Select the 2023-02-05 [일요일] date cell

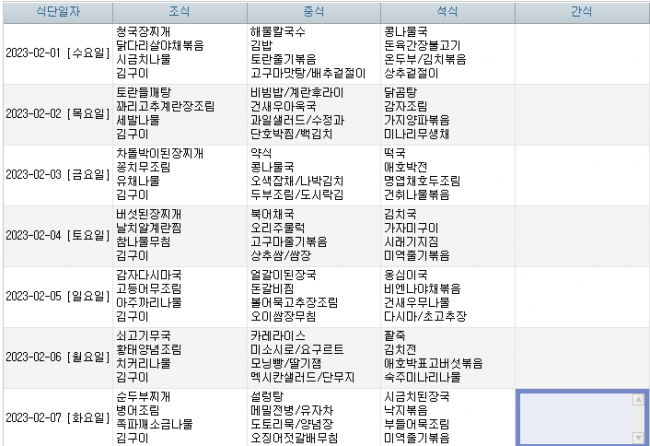point(55,296)
